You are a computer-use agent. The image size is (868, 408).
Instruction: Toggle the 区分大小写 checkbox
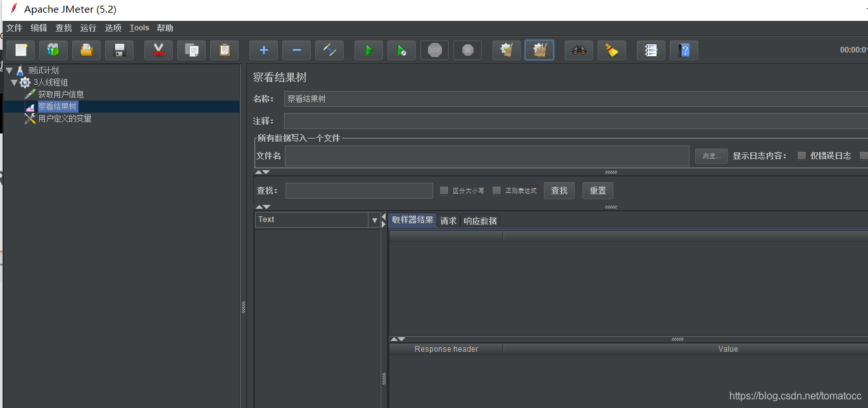(x=444, y=190)
